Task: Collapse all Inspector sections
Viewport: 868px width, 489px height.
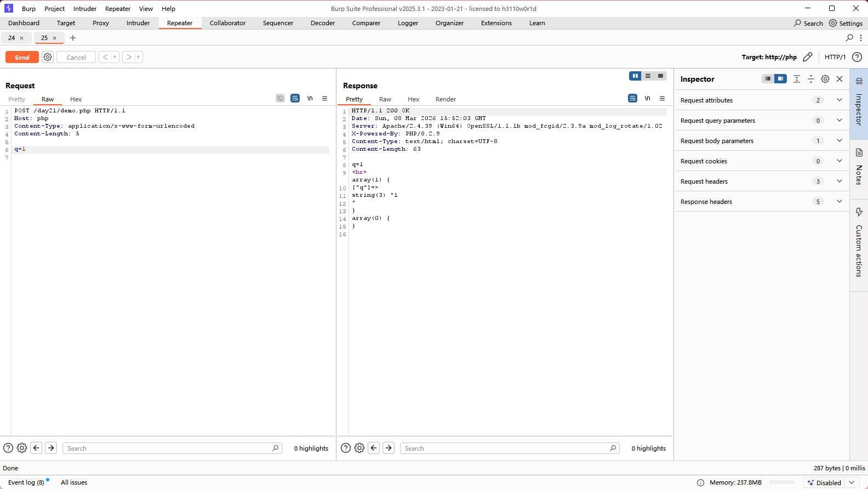Action: pyautogui.click(x=811, y=79)
